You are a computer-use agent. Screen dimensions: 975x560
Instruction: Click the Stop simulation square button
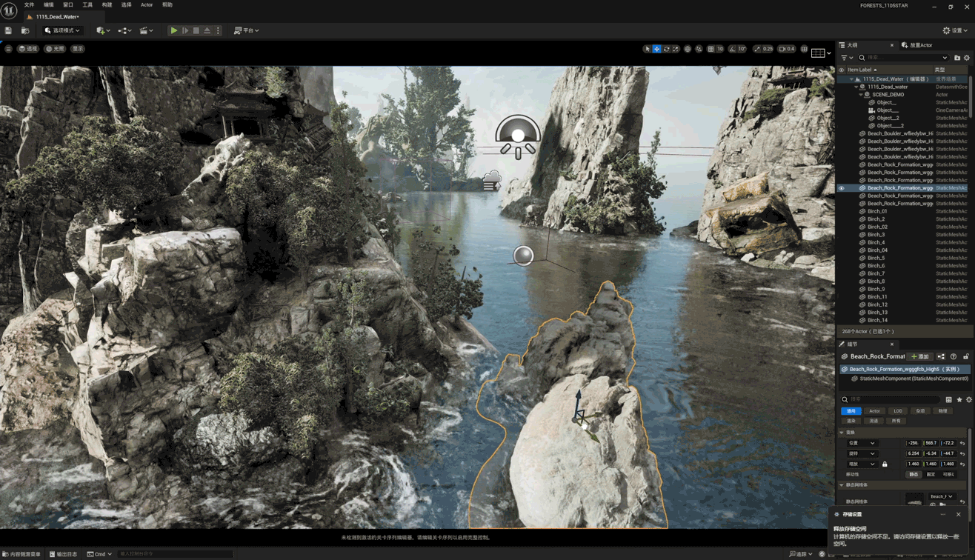196,30
